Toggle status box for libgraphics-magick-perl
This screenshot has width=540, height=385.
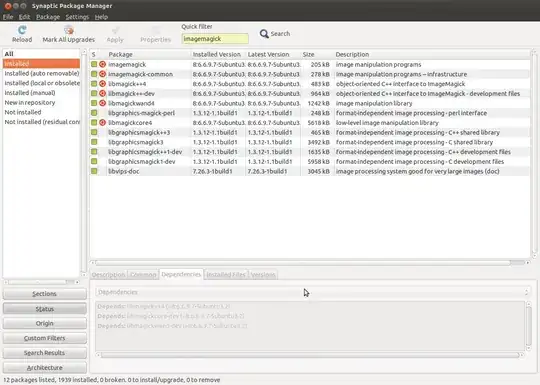point(94,113)
